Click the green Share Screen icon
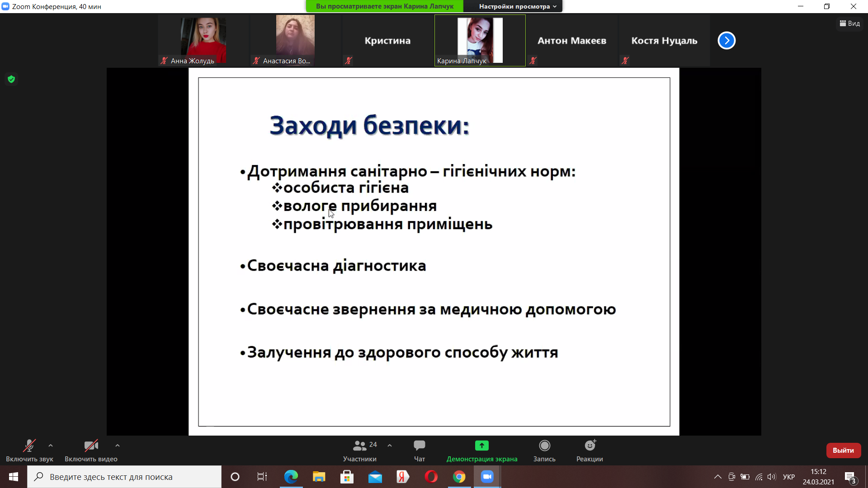 coord(481,446)
